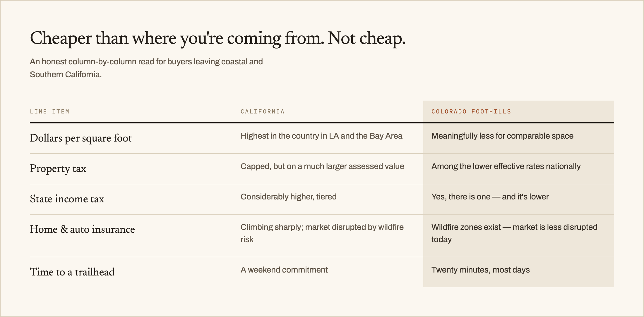Click the COLORADO FOOTHILLS column header
Image resolution: width=644 pixels, height=317 pixels.
pos(471,111)
